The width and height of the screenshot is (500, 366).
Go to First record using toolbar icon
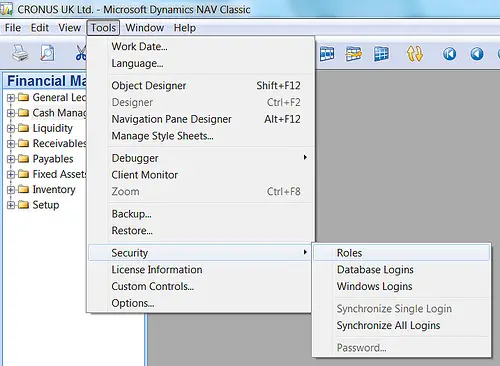tap(449, 54)
